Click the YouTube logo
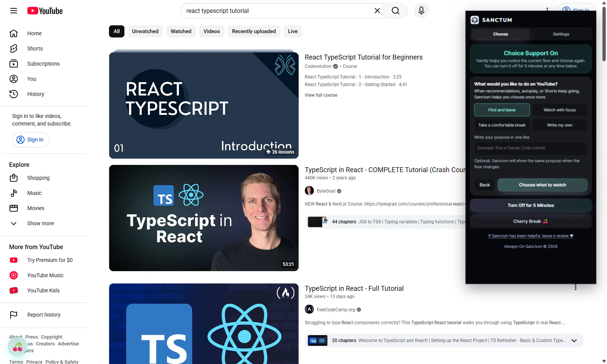The height and width of the screenshot is (364, 607). (45, 11)
